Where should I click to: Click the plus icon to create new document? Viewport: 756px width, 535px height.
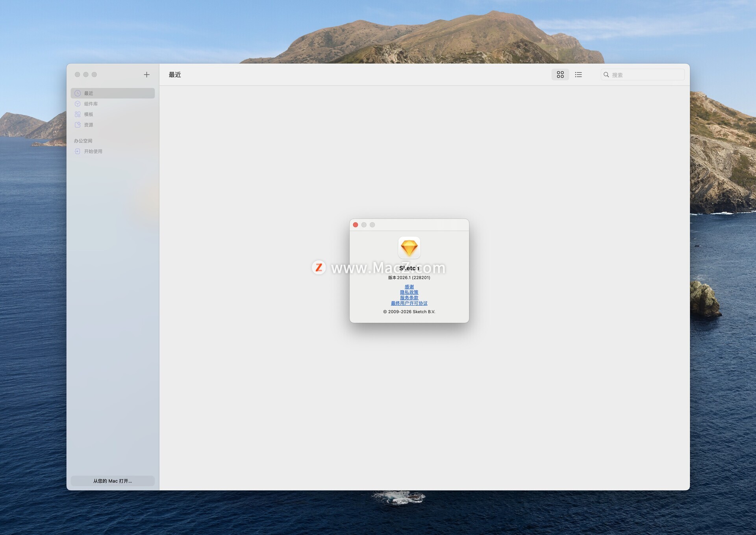(x=146, y=74)
